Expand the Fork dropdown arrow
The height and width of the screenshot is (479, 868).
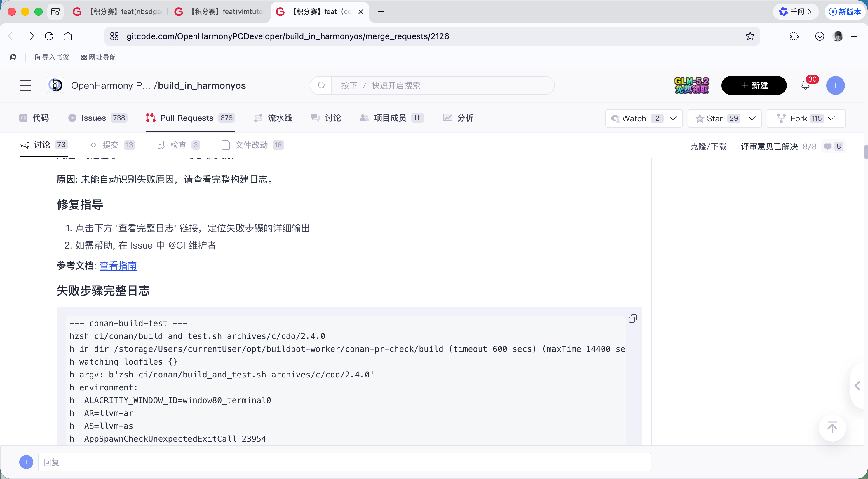[x=831, y=118]
